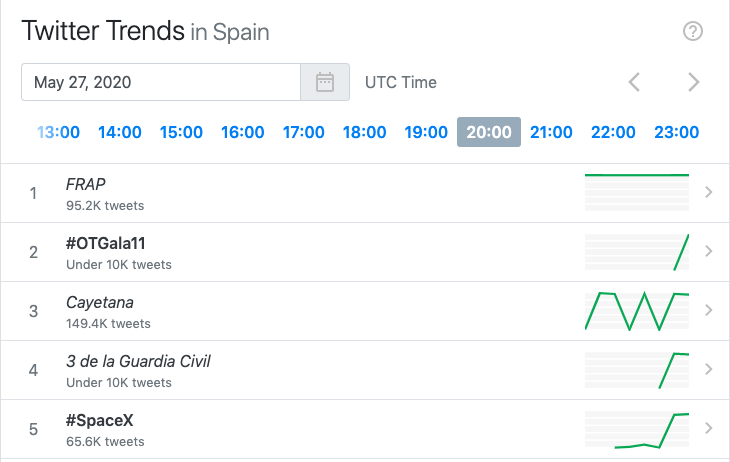Open the #OTGala11 trend link
The height and width of the screenshot is (462, 730).
(105, 243)
